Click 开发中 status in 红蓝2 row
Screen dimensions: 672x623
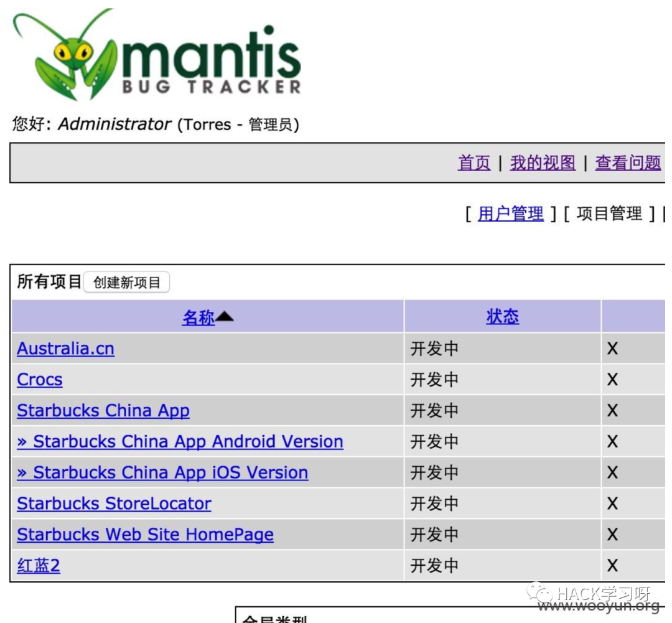coord(434,566)
